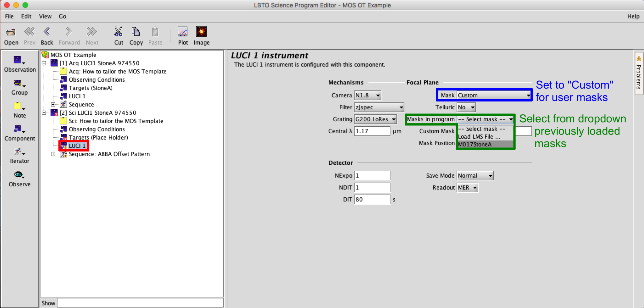644x308 pixels.
Task: Expand the Sequence node under Acq
Action: coord(53,104)
